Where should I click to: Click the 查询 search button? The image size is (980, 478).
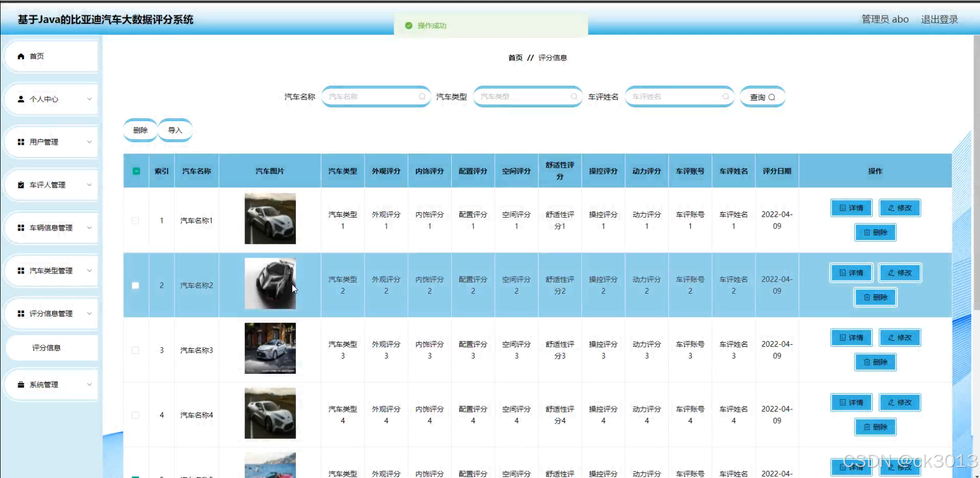[x=763, y=97]
